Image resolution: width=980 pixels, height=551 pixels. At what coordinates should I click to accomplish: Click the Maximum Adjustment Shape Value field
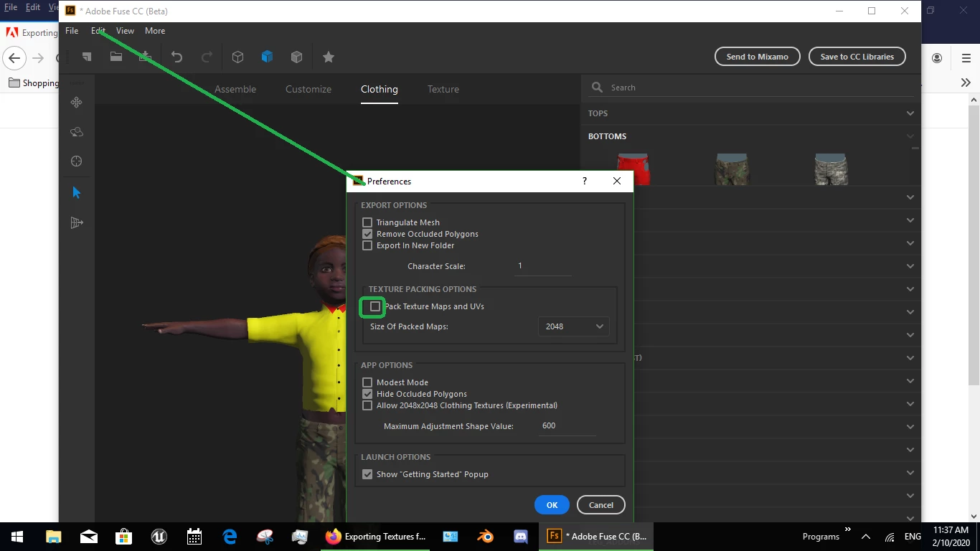[x=567, y=426]
